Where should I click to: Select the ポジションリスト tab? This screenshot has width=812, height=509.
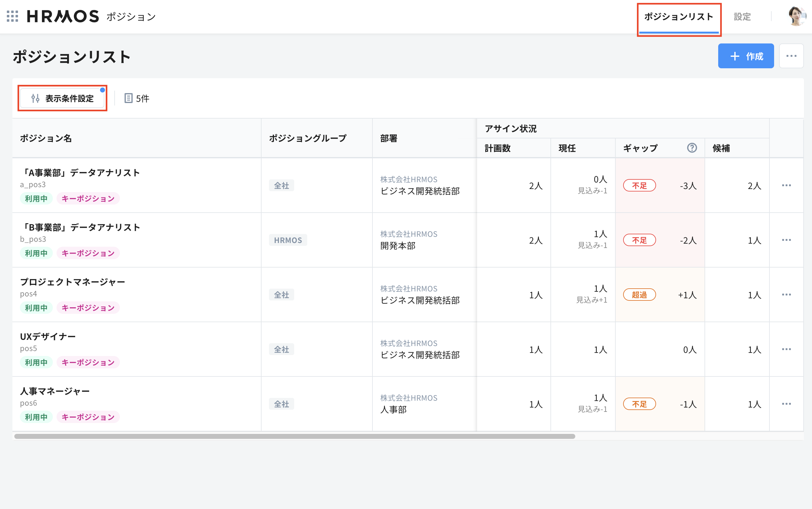[679, 16]
